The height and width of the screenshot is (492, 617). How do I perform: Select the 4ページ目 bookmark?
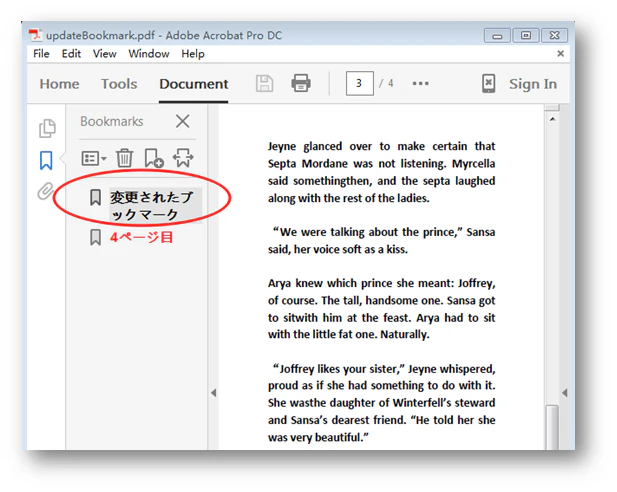(x=142, y=237)
